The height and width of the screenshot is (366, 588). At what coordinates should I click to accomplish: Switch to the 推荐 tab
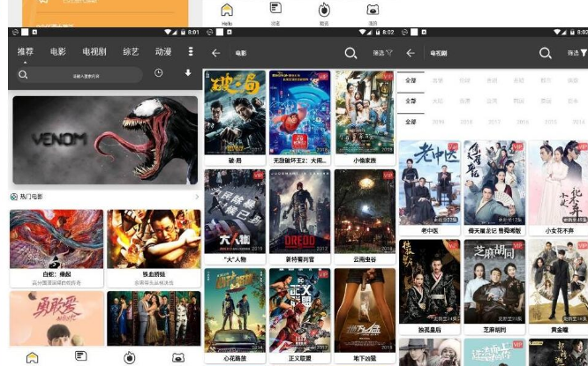26,51
